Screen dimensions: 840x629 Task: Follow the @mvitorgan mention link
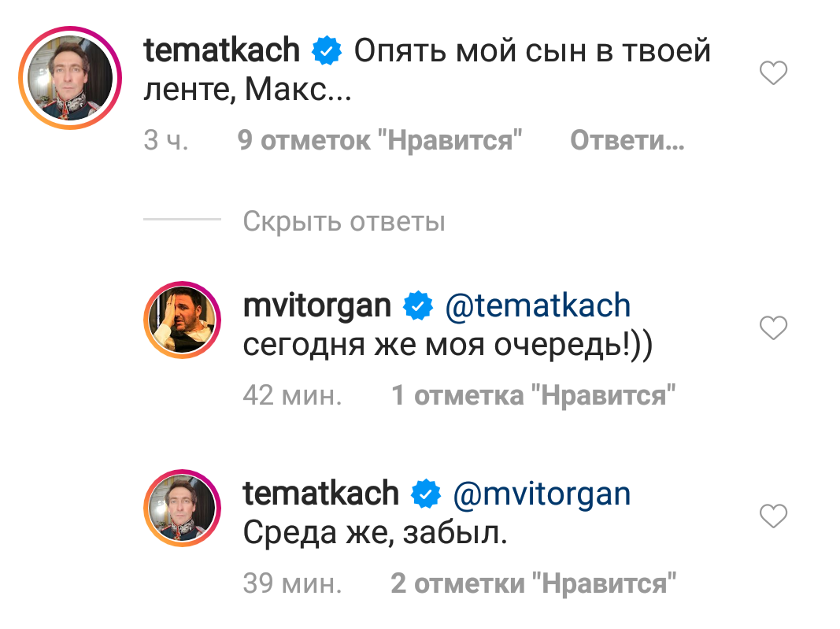click(x=542, y=494)
